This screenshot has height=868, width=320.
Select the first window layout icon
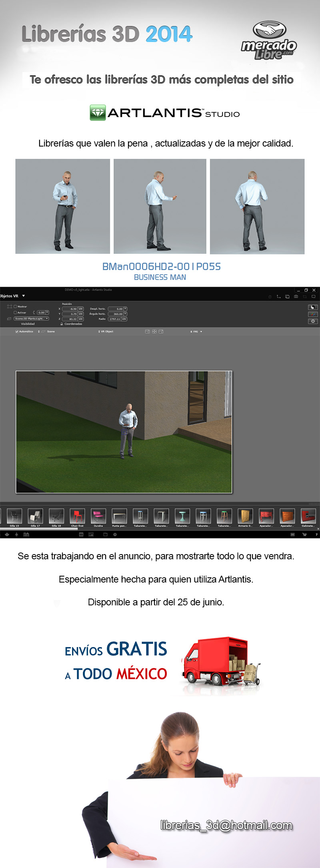pyautogui.click(x=147, y=332)
